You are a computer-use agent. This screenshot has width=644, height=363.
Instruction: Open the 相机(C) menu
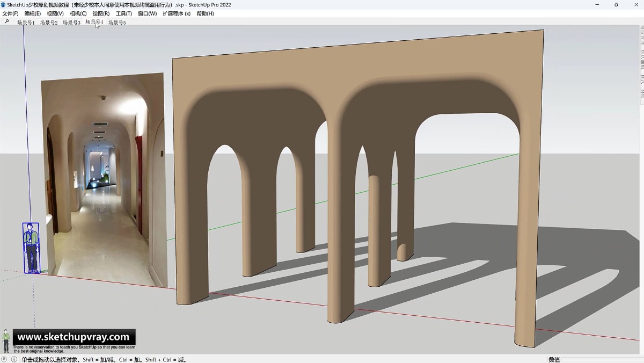click(x=78, y=13)
